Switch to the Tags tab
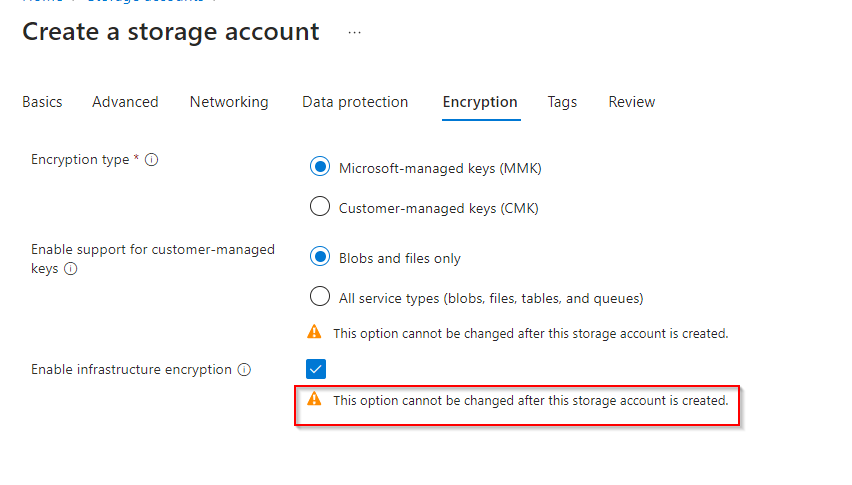Viewport: 852px width, 485px height. tap(562, 102)
